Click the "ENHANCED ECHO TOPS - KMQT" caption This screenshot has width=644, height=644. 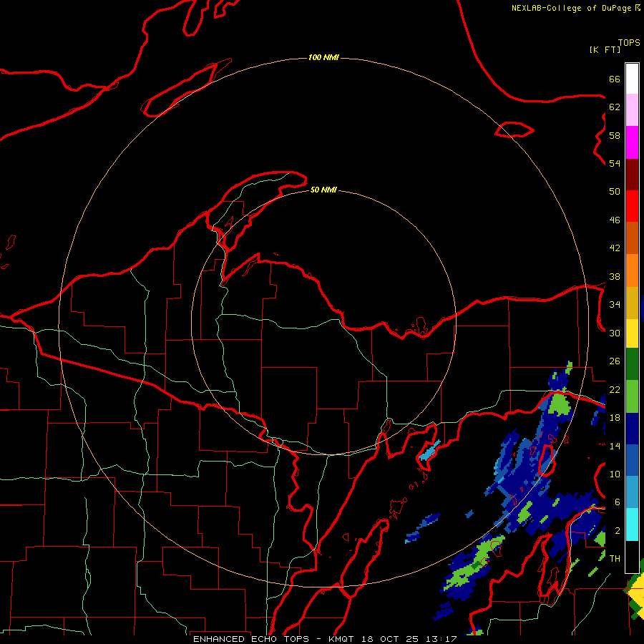[273, 639]
